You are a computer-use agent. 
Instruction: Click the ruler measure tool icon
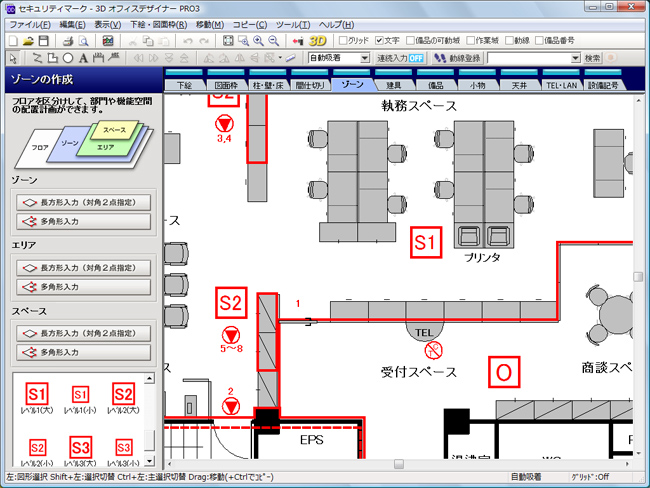[x=291, y=58]
